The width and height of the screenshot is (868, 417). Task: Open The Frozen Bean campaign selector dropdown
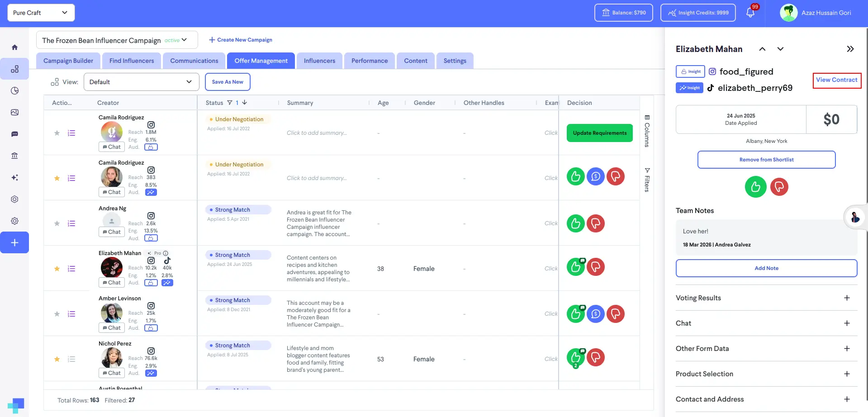tap(117, 40)
